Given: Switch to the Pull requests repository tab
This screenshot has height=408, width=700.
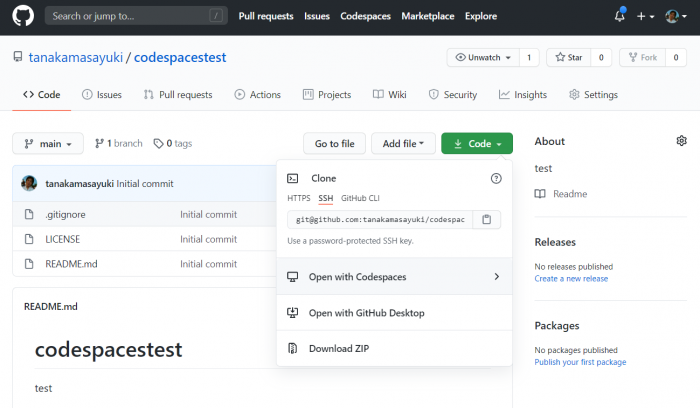Looking at the screenshot, I should [x=178, y=95].
